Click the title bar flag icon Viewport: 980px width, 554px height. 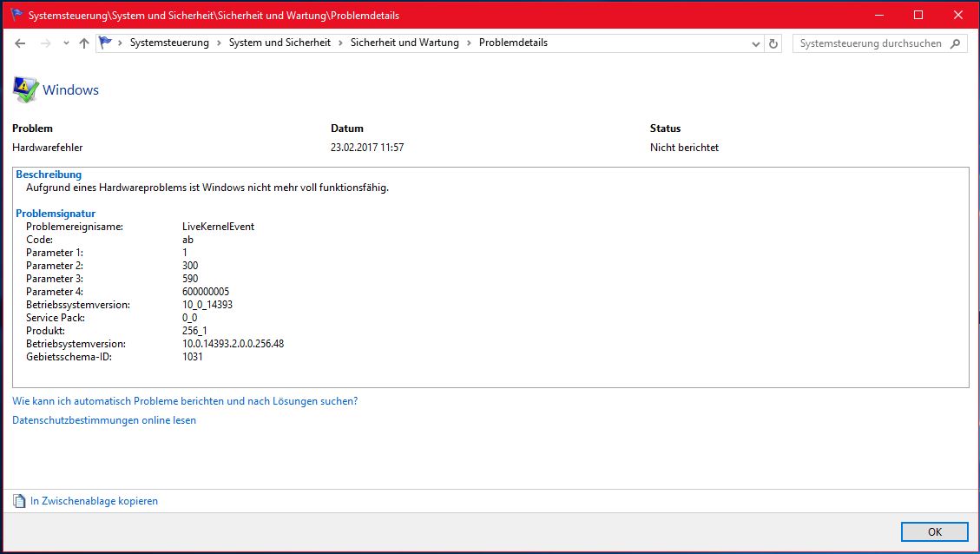point(16,15)
